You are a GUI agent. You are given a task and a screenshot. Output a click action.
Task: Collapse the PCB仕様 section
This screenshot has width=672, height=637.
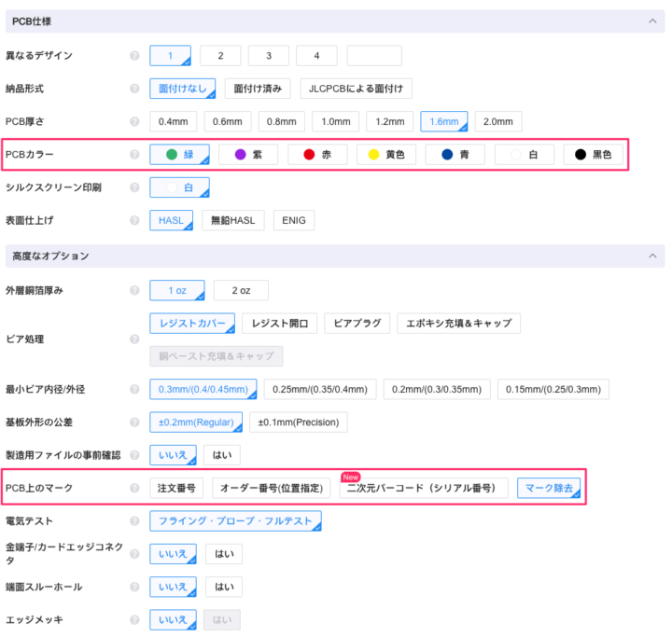click(649, 21)
